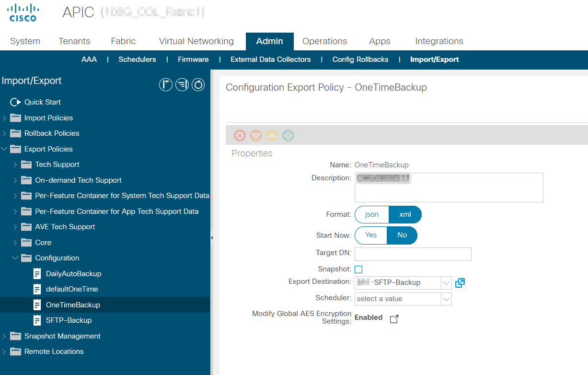Click the OneTimeBackup policy document icon
The height and width of the screenshot is (375, 588).
(37, 305)
